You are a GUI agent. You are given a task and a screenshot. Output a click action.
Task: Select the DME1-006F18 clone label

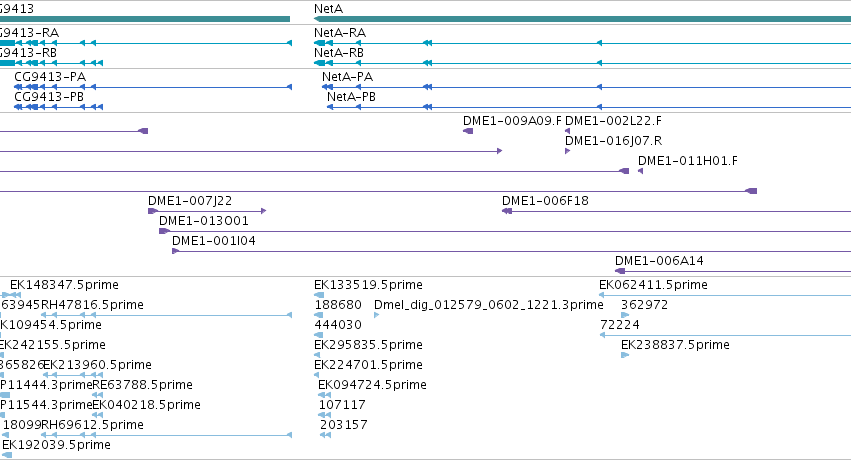click(x=545, y=201)
